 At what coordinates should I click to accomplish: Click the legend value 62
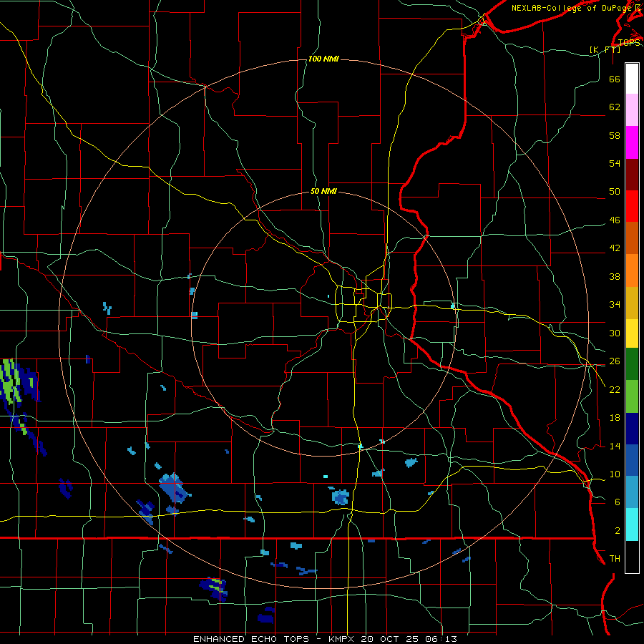click(x=615, y=107)
